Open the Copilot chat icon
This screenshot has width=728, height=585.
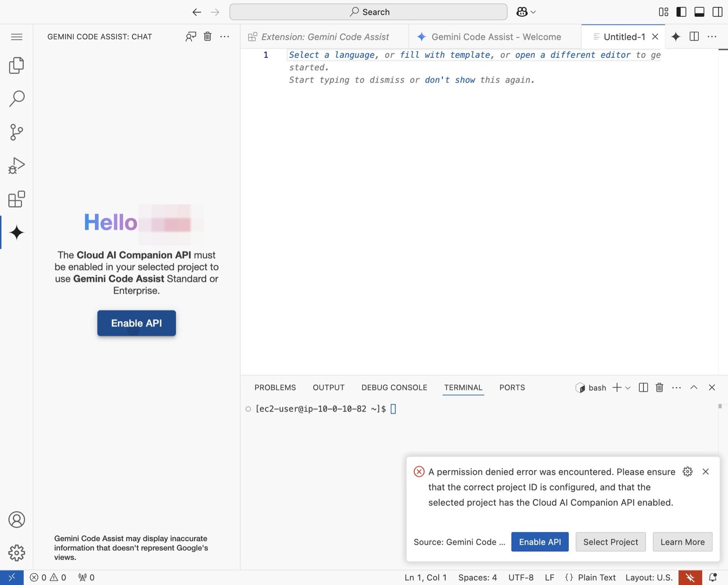point(522,12)
